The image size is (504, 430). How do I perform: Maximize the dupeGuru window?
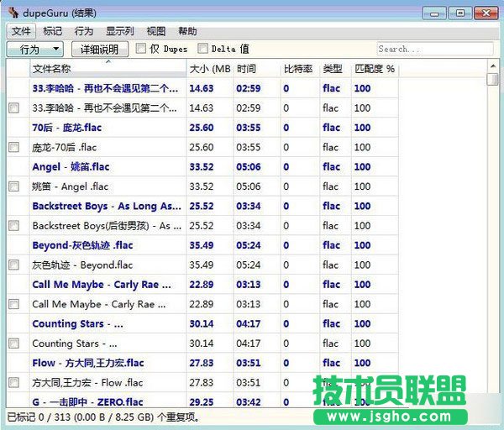click(459, 12)
